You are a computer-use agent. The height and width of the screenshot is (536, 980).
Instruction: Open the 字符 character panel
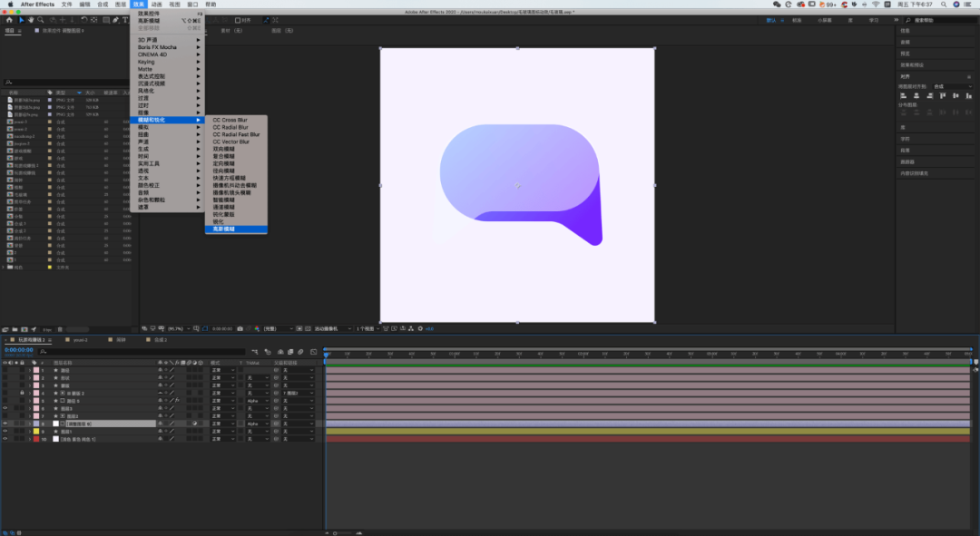(905, 139)
